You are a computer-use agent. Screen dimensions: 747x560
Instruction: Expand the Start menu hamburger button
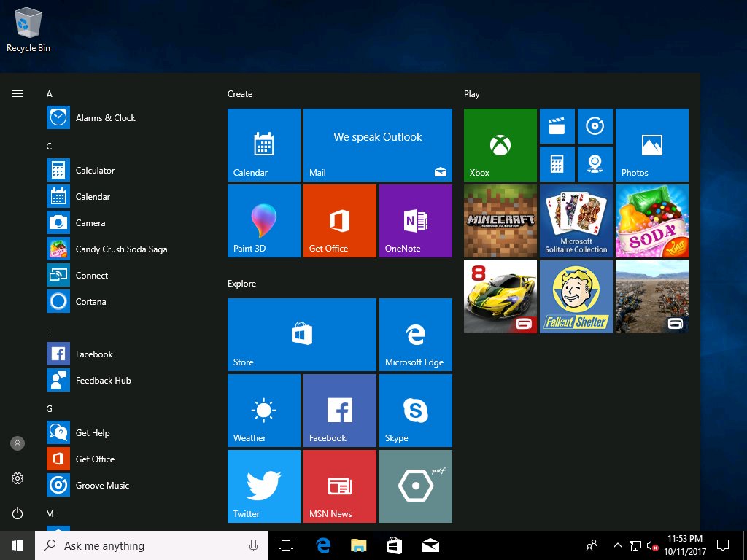[x=18, y=93]
